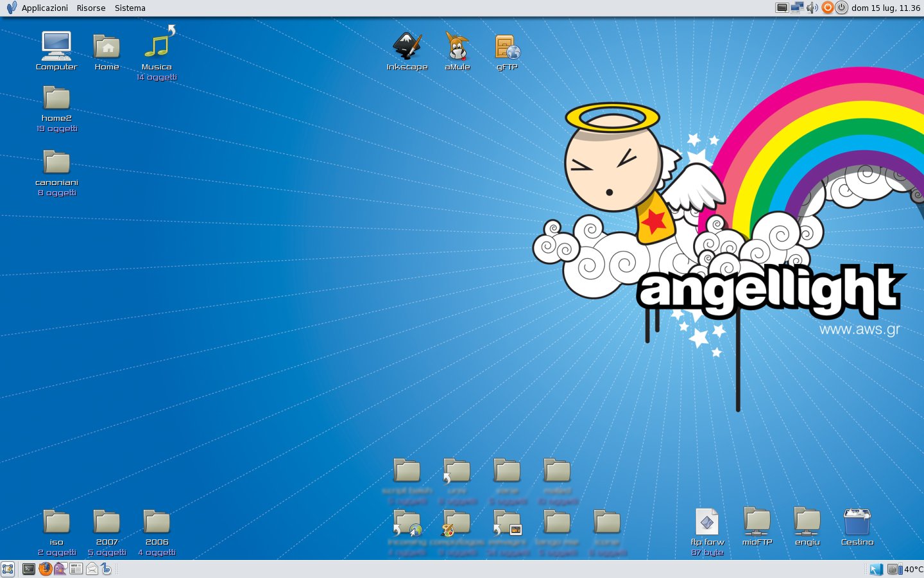Click the display monitor applet in top panel
This screenshot has width=924, height=578.
point(782,8)
